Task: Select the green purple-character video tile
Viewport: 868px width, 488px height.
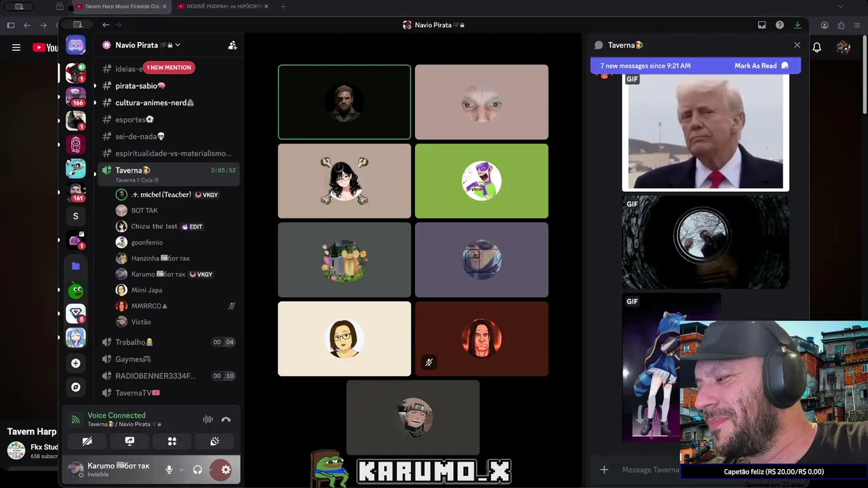Action: (x=481, y=181)
